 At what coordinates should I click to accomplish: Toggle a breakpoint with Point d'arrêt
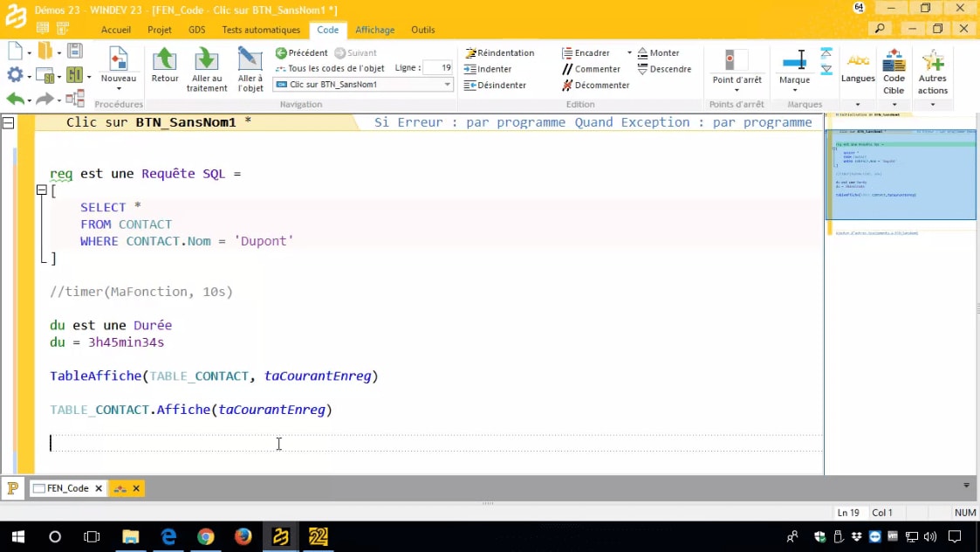(x=737, y=68)
